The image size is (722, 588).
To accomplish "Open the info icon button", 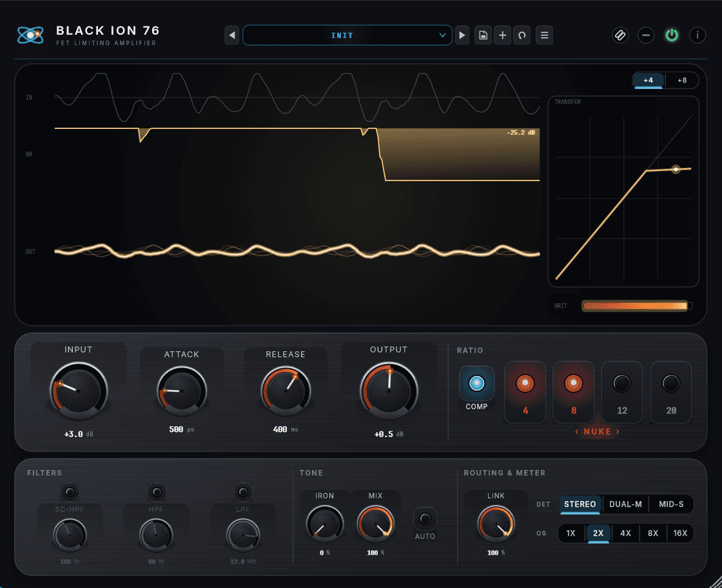I will point(698,35).
